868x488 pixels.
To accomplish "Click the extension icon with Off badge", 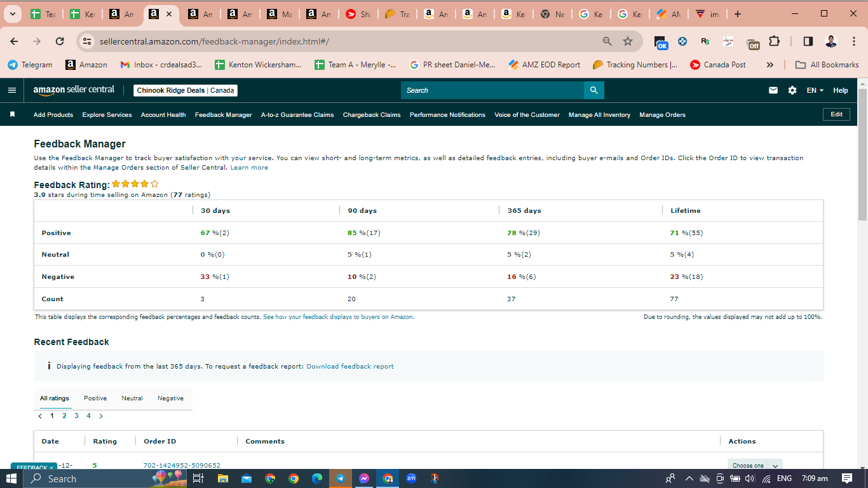I will pos(752,43).
